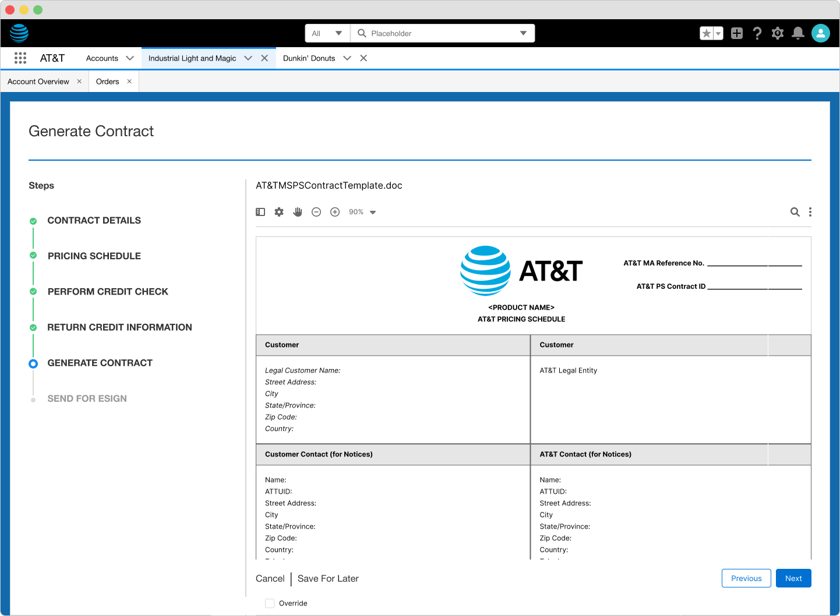Zoom out the document with minus icon
Viewport: 840px width, 616px height.
tap(316, 212)
